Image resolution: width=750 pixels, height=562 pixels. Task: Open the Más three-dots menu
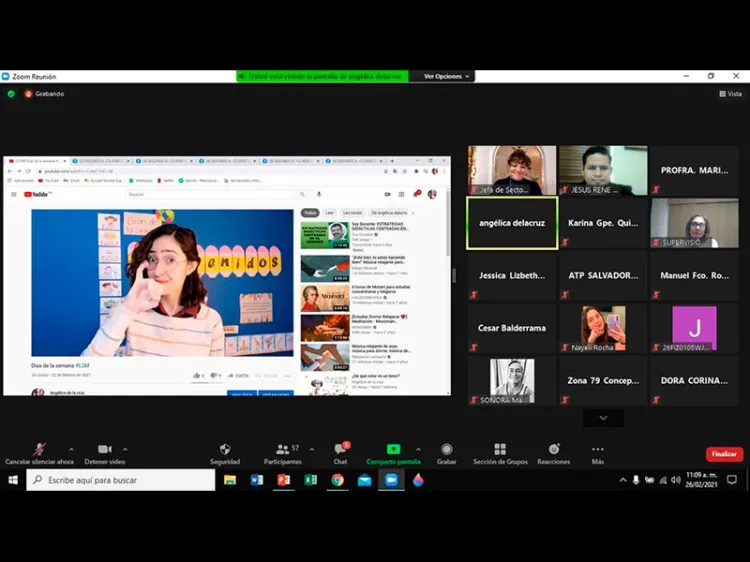click(598, 452)
